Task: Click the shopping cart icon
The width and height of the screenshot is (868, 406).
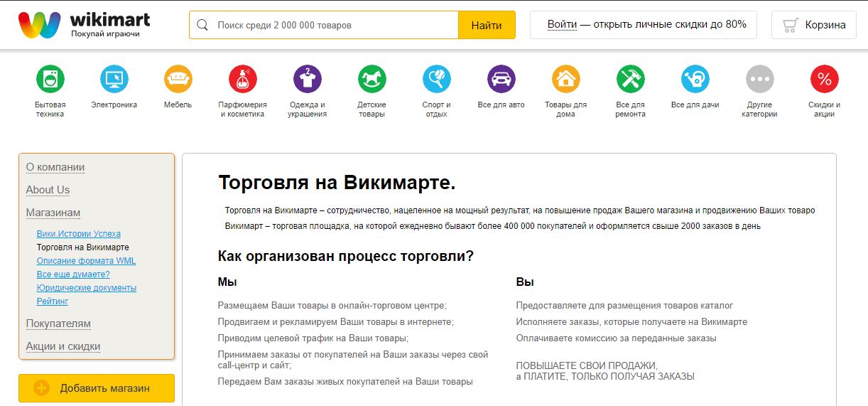Action: click(x=790, y=25)
